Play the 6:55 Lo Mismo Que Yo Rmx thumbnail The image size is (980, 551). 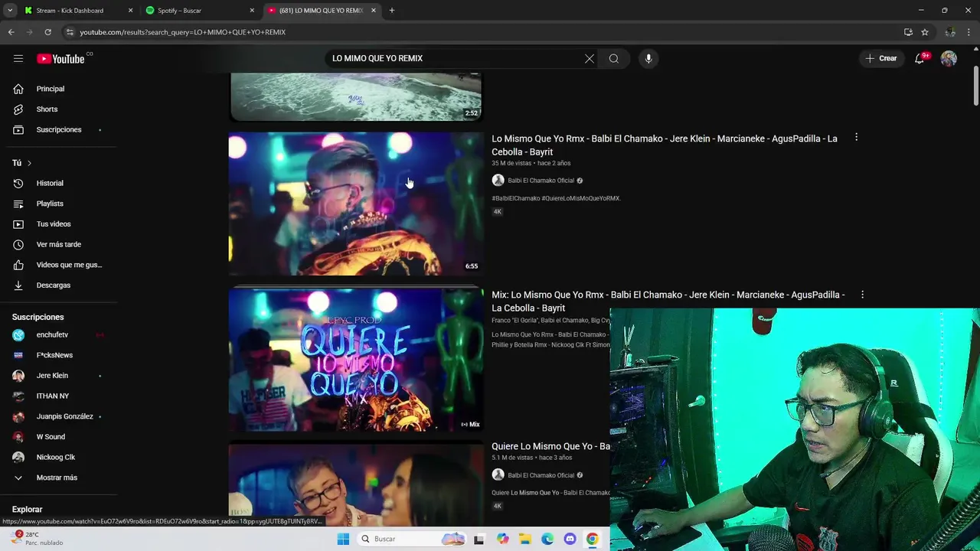(356, 204)
